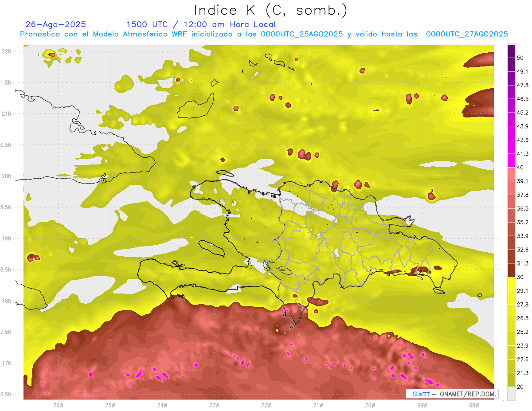Screen dimensions: 532x411
Task: Click the '21N' latitude axis label
Action: [x=8, y=114]
